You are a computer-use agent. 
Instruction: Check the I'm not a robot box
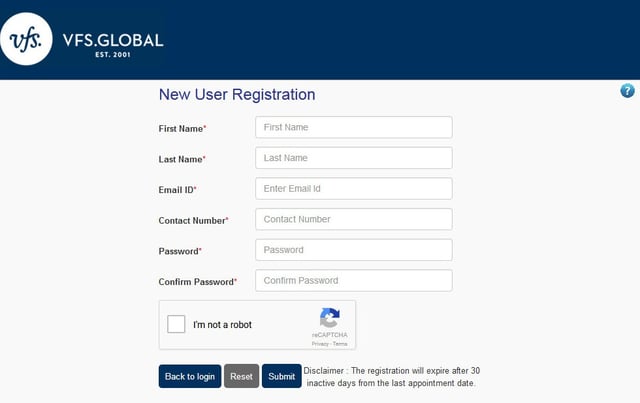pyautogui.click(x=176, y=324)
